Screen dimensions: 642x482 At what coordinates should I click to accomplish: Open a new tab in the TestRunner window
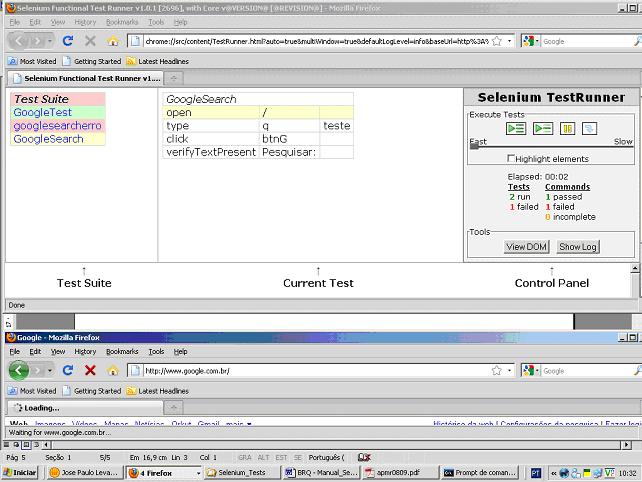pyautogui.click(x=174, y=78)
